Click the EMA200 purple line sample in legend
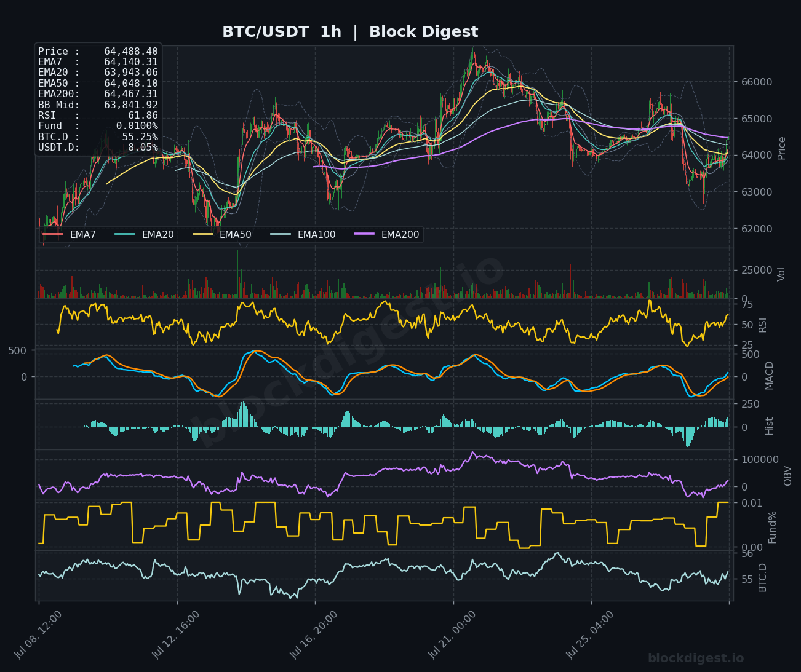 click(x=365, y=235)
